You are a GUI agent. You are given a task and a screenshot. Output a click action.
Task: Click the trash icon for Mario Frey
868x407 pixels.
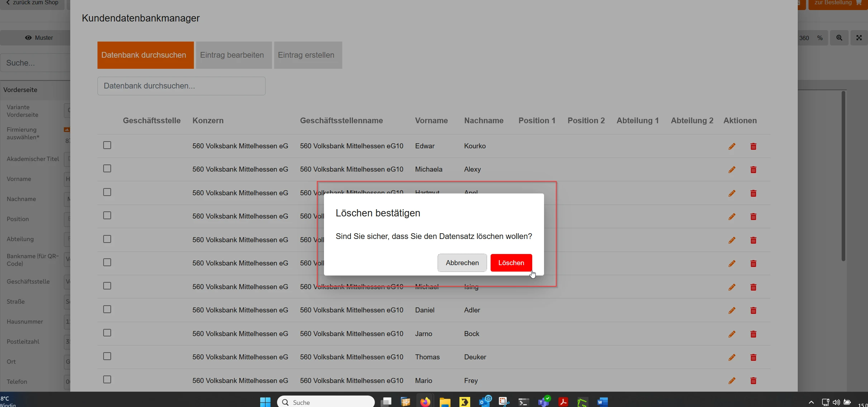tap(753, 381)
